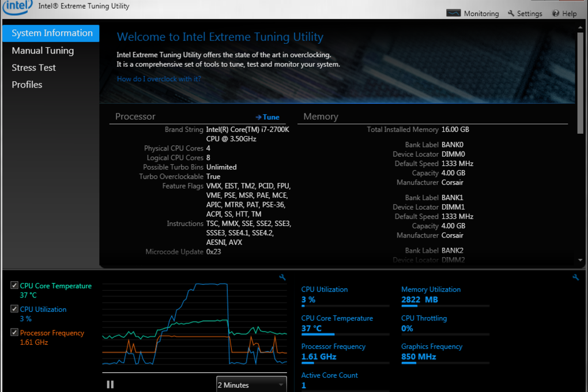Click CPU Core Temperature progress bar
The image size is (588, 392).
[x=345, y=334]
